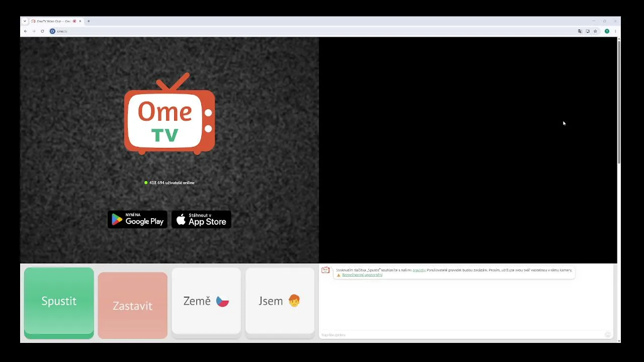Click the green Spustit button
The width and height of the screenshot is (644, 362).
tap(59, 303)
